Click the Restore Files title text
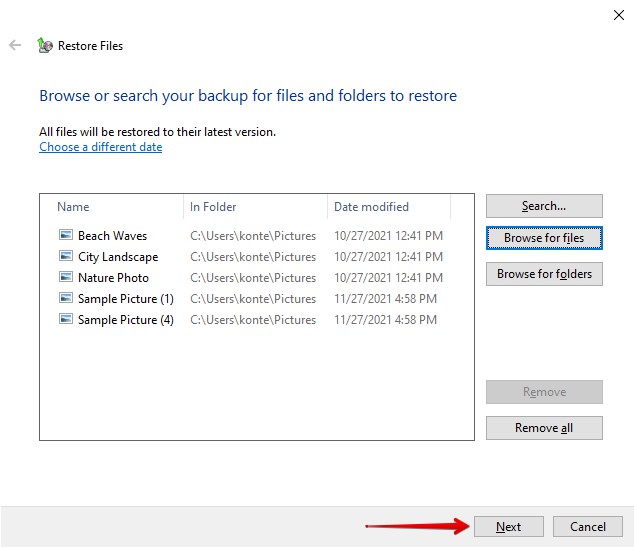Viewport: 634px width, 547px height. [90, 46]
